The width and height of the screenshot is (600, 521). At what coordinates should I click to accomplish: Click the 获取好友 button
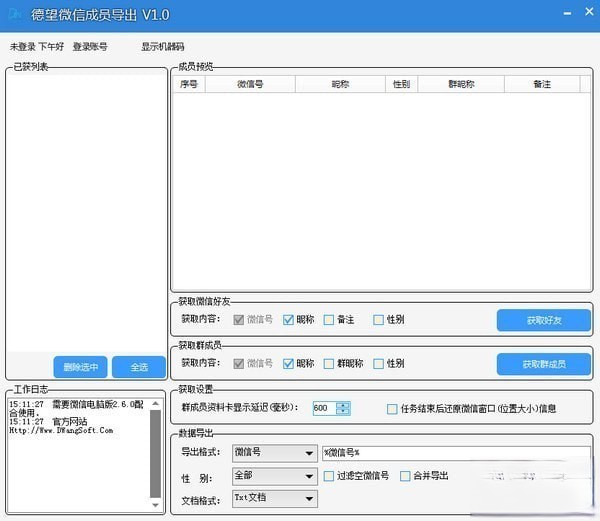tap(544, 321)
